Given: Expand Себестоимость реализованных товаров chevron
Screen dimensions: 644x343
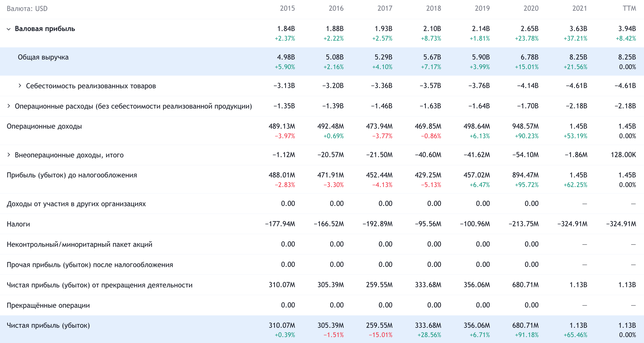Looking at the screenshot, I should [20, 86].
